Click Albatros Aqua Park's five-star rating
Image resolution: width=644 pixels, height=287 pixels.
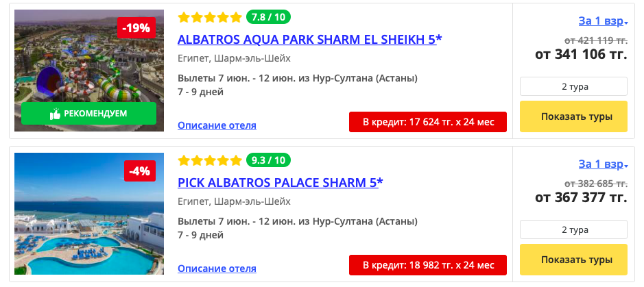[210, 17]
